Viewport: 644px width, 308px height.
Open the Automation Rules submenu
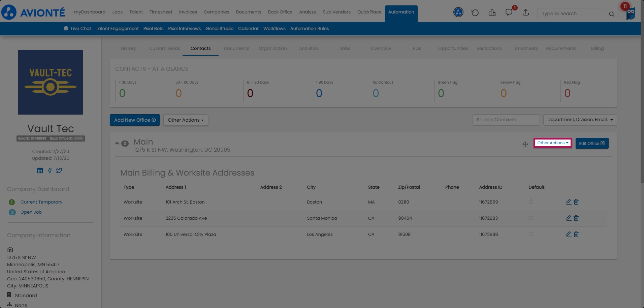pos(310,29)
